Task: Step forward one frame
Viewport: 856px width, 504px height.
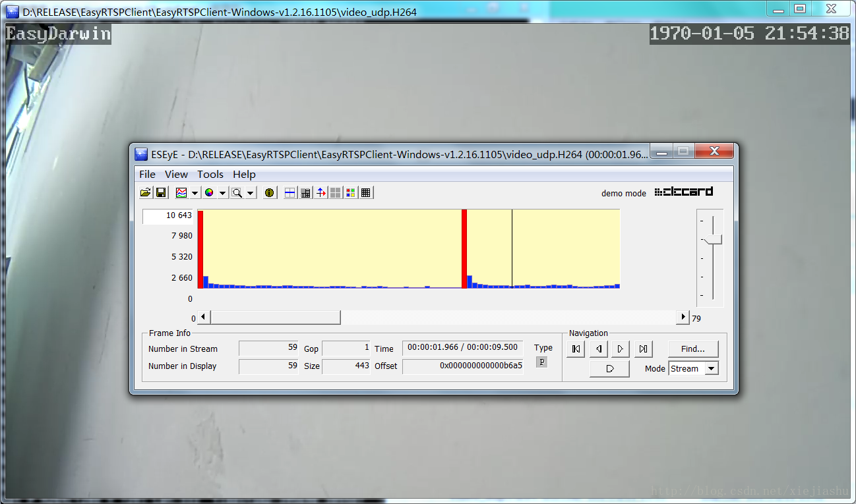Action: (620, 349)
